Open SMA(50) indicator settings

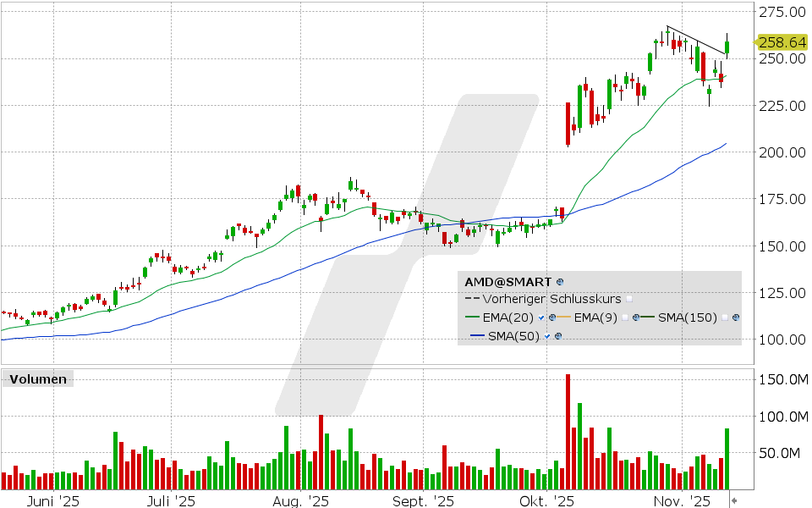coord(558,334)
